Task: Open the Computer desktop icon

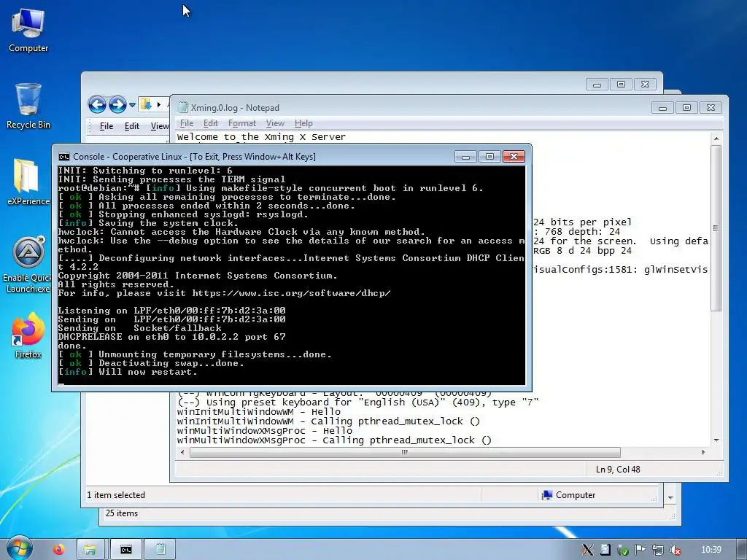Action: click(28, 30)
